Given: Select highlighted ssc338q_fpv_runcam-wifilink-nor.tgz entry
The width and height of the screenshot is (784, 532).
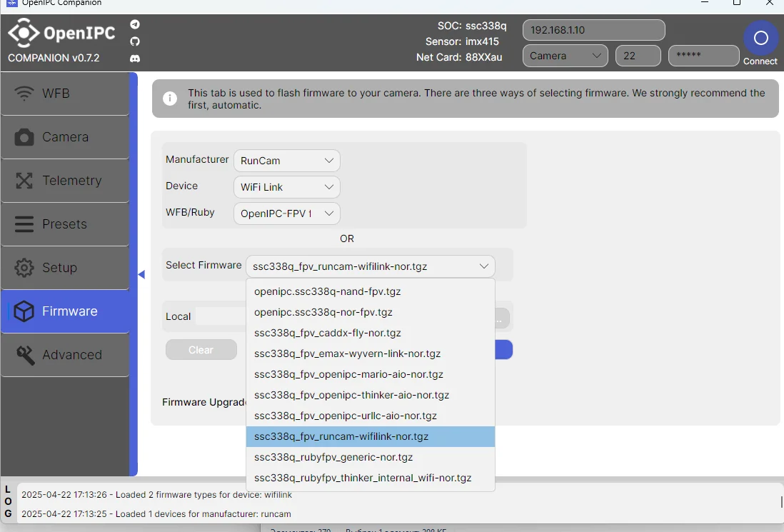Looking at the screenshot, I should pyautogui.click(x=371, y=436).
